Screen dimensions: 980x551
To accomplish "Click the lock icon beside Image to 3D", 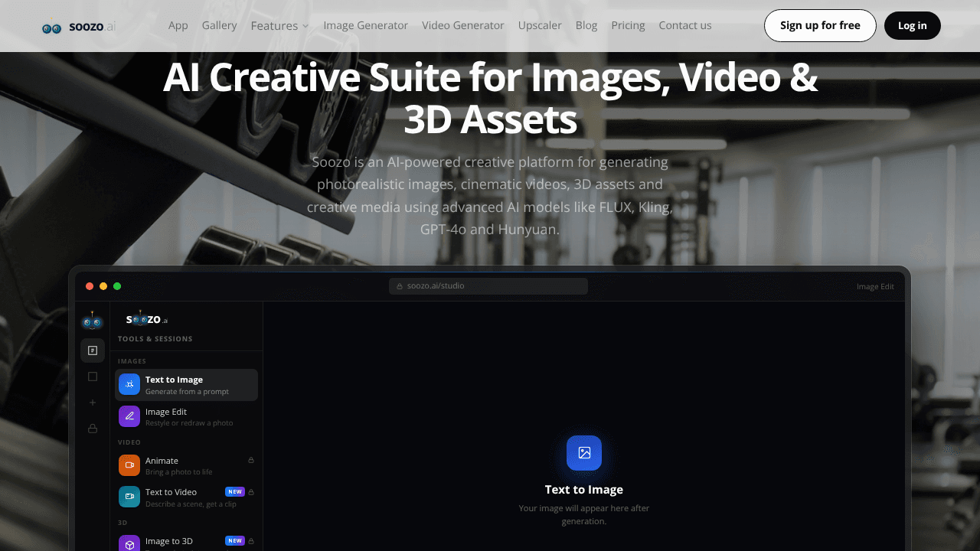I will (x=251, y=541).
